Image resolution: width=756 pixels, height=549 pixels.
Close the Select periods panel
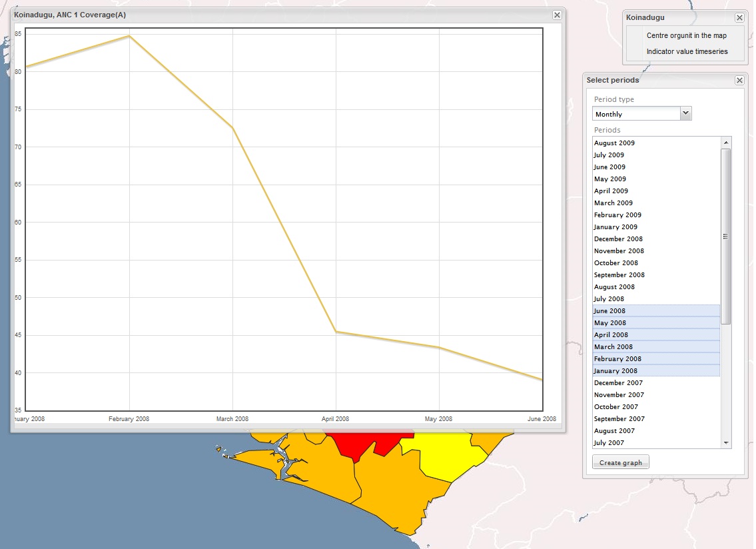pos(739,80)
